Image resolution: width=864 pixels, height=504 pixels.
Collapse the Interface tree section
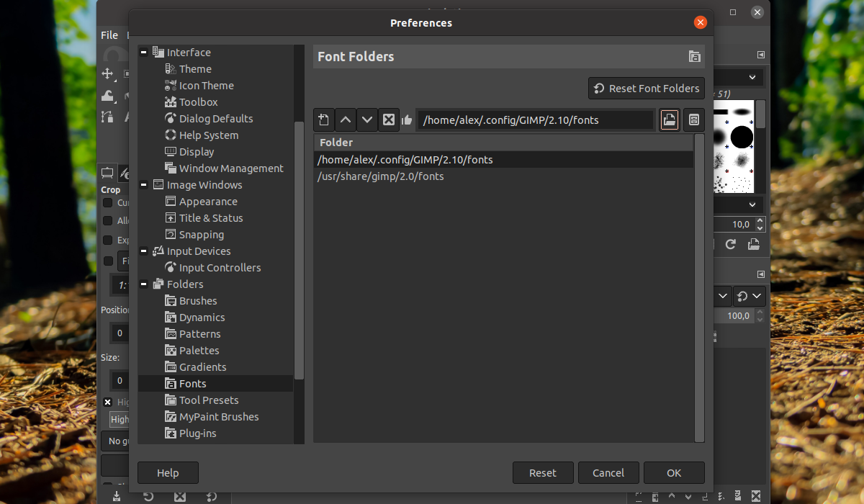[144, 53]
